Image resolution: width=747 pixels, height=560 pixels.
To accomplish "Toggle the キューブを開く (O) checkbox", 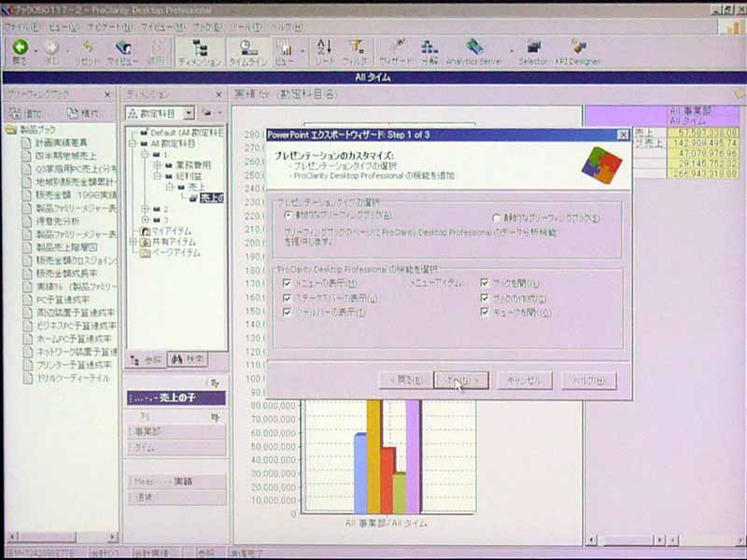I will [x=485, y=313].
